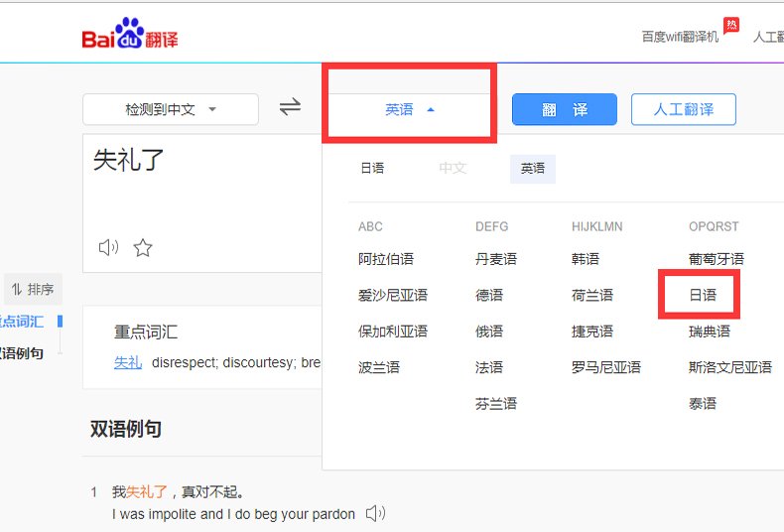Select 丹麦语 from the language list
Image resolution: width=784 pixels, height=532 pixels.
pos(496,259)
